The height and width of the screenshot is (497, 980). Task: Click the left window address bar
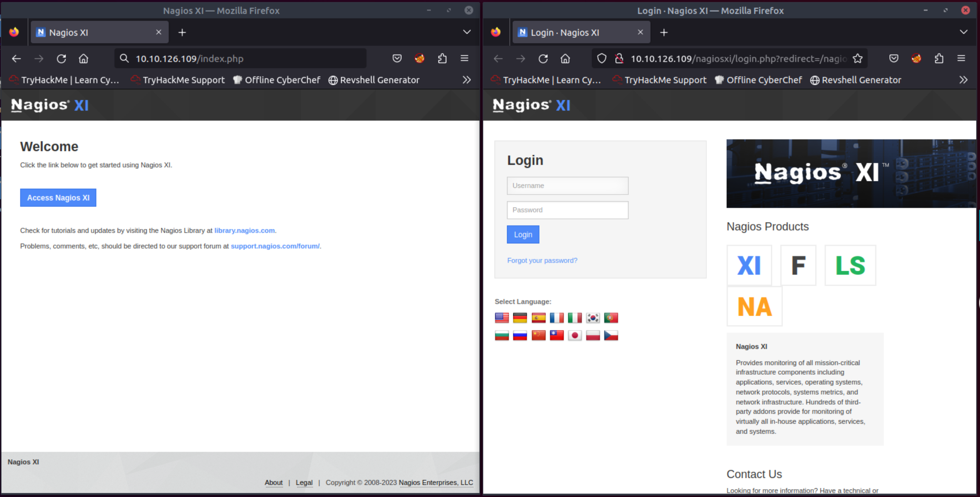click(240, 59)
